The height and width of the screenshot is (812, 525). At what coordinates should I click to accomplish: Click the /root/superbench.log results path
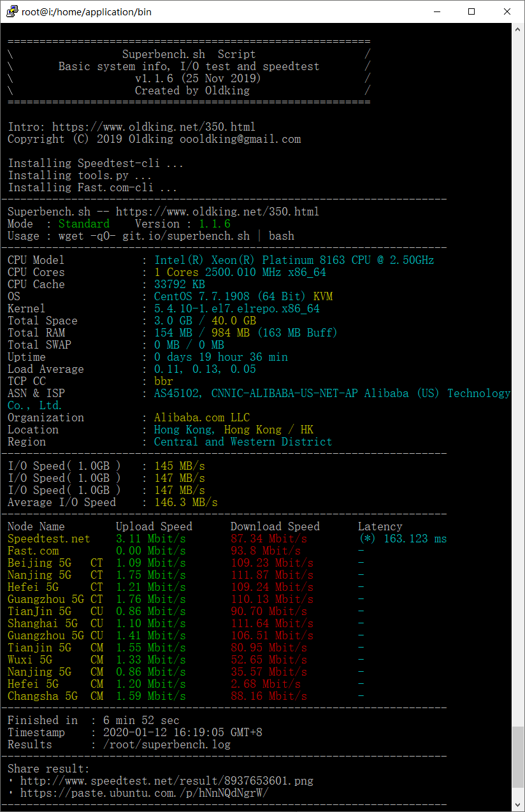[160, 744]
